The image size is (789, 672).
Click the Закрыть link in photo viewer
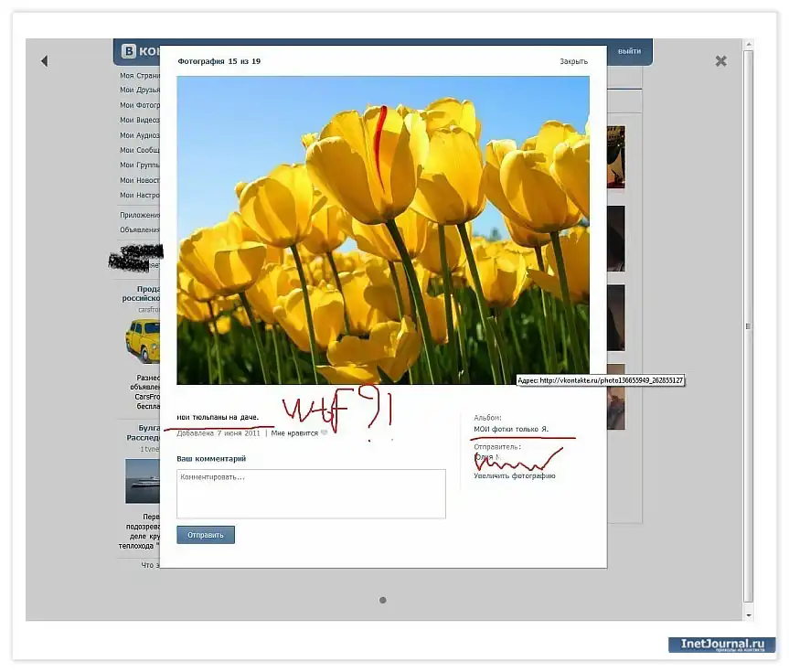(573, 61)
